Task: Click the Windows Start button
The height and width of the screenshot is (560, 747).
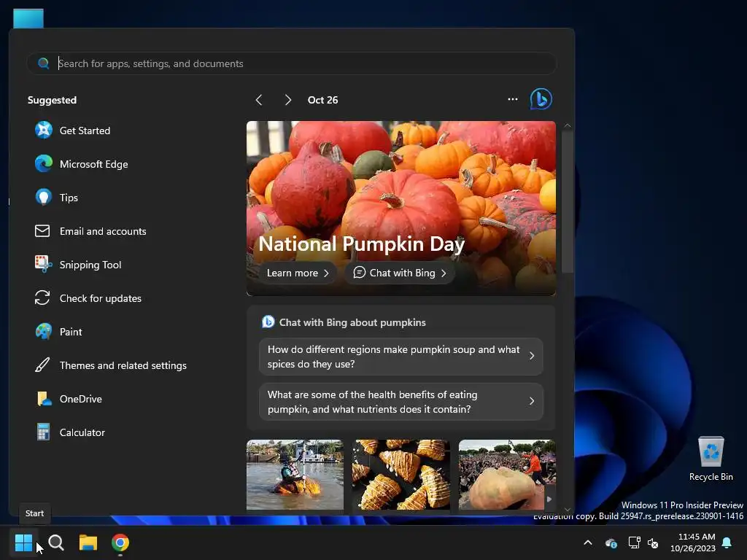Action: point(23,542)
